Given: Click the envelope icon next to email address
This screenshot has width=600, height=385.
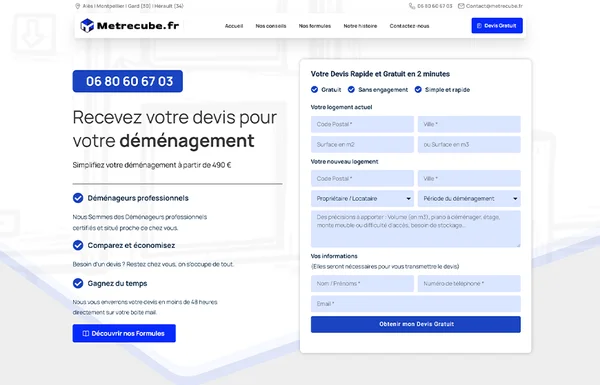Looking at the screenshot, I should coord(461,6).
